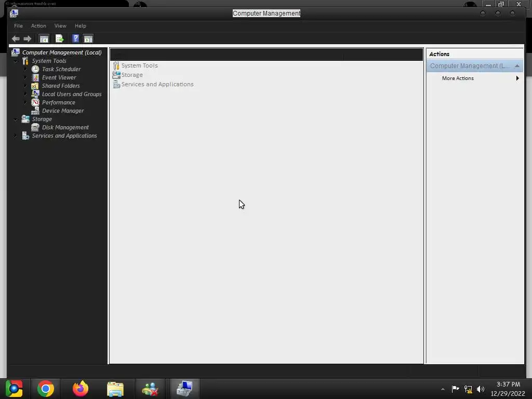Viewport: 532px width, 399px height.
Task: Click the Windows Live Messenger taskbar icon
Action: [x=150, y=389]
